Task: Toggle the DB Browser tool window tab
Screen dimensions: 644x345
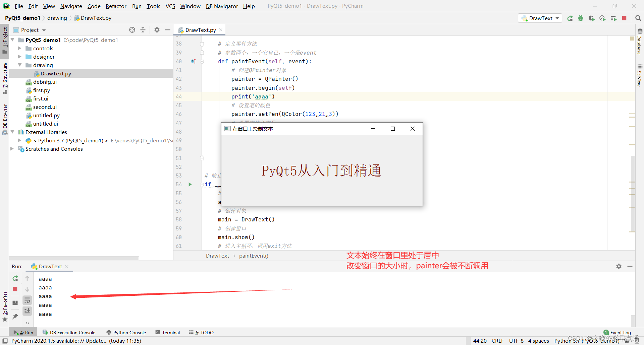Action: pos(5,119)
